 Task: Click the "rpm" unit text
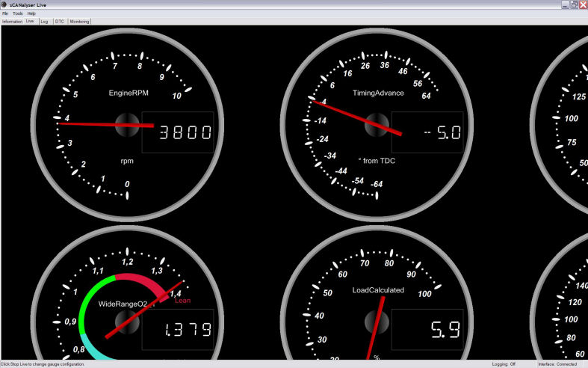click(x=127, y=161)
